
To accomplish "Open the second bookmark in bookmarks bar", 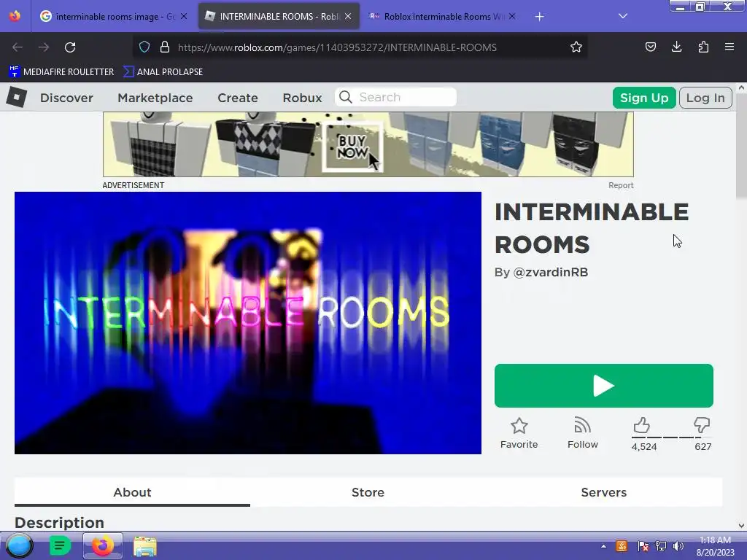I will (x=163, y=72).
